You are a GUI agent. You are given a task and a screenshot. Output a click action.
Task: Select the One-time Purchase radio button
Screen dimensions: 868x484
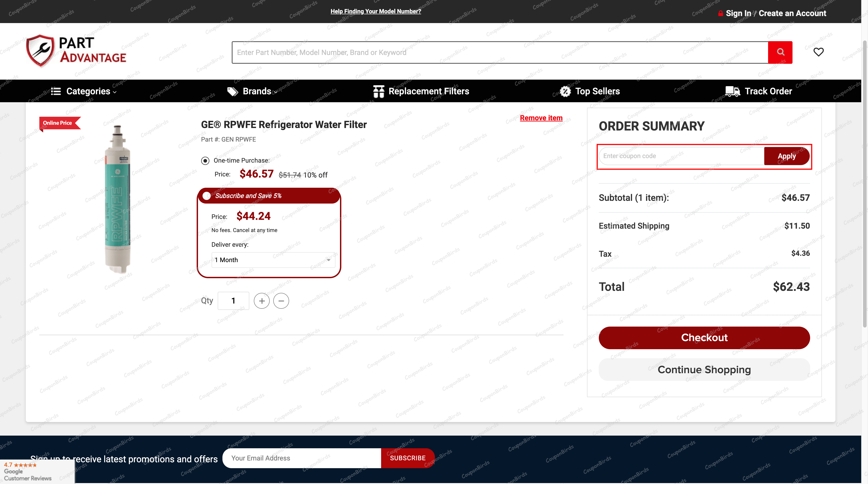(x=205, y=161)
